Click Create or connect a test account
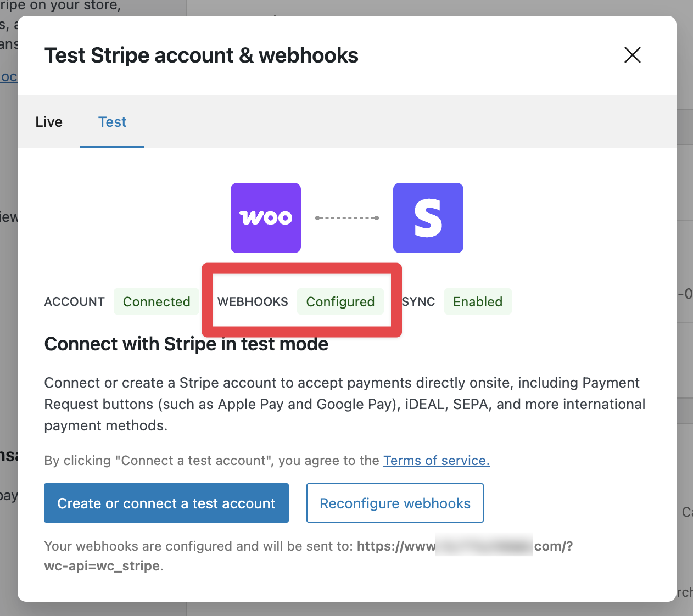This screenshot has width=693, height=616. 166,503
